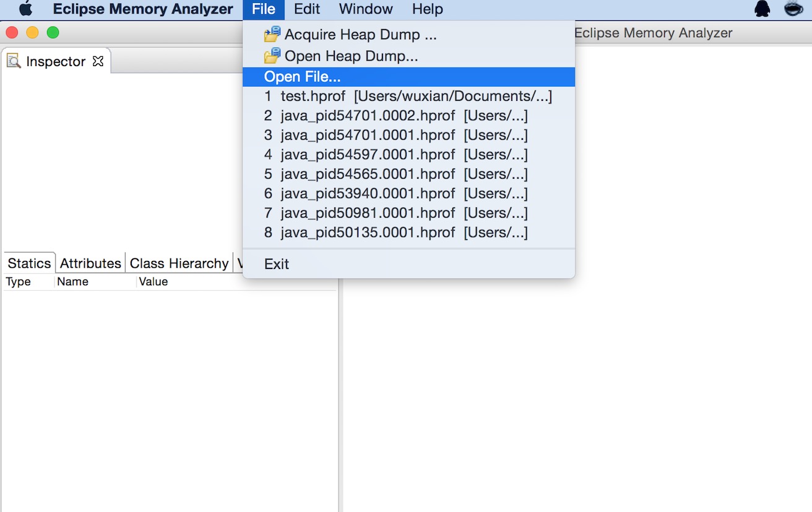
Task: Switch to the Attributes tab
Action: [x=90, y=263]
